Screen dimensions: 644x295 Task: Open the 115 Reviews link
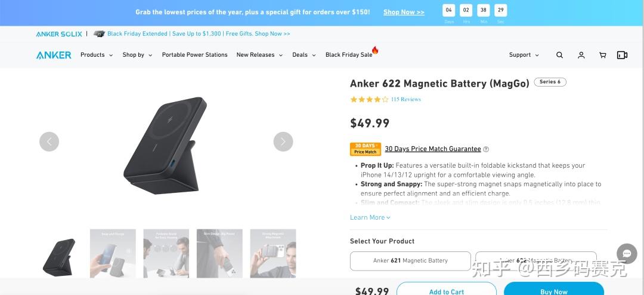pos(405,99)
